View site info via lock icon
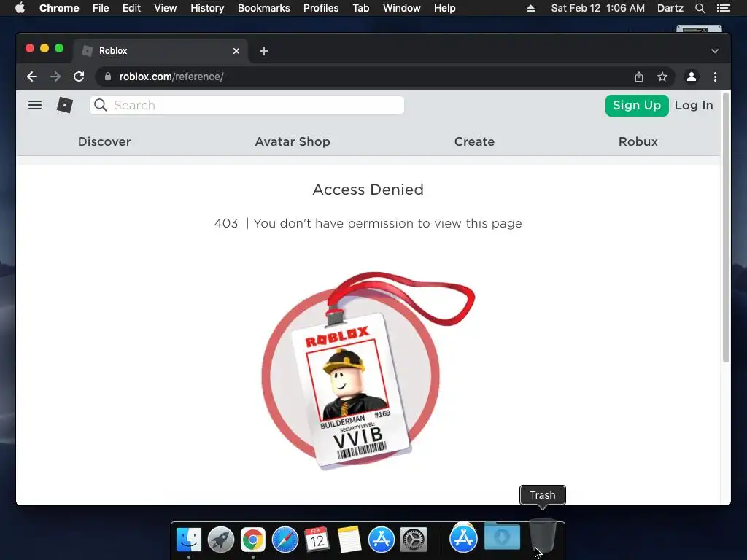 coord(108,77)
